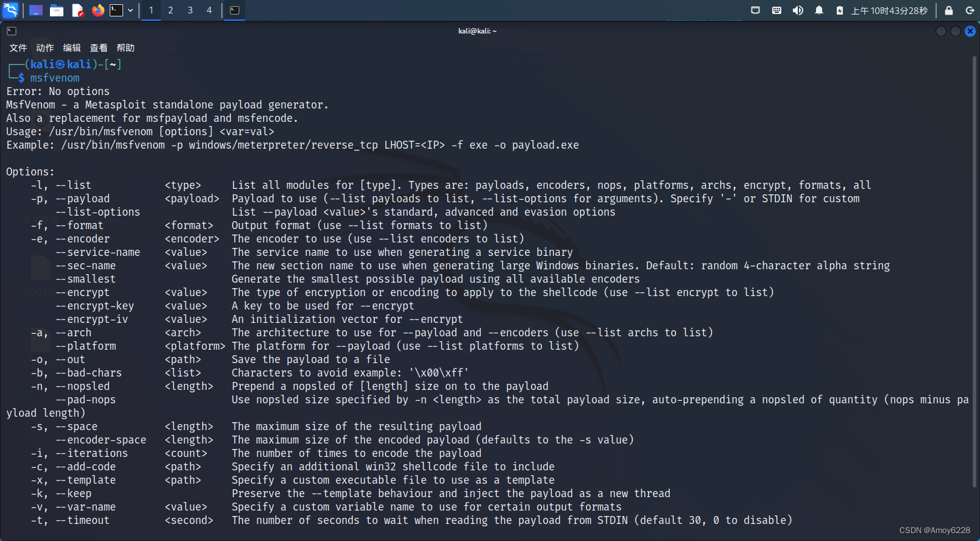Viewport: 980px width, 541px height.
Task: Open the volume control icon
Action: tap(798, 10)
